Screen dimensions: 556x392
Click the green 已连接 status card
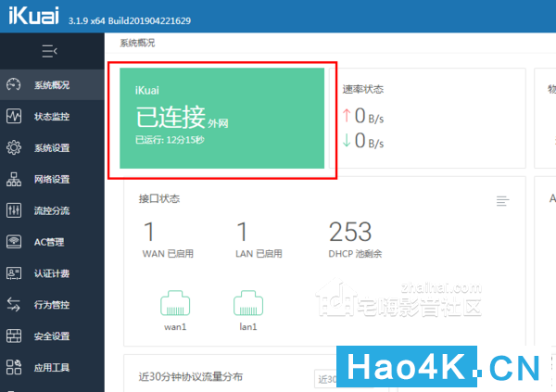coord(222,118)
